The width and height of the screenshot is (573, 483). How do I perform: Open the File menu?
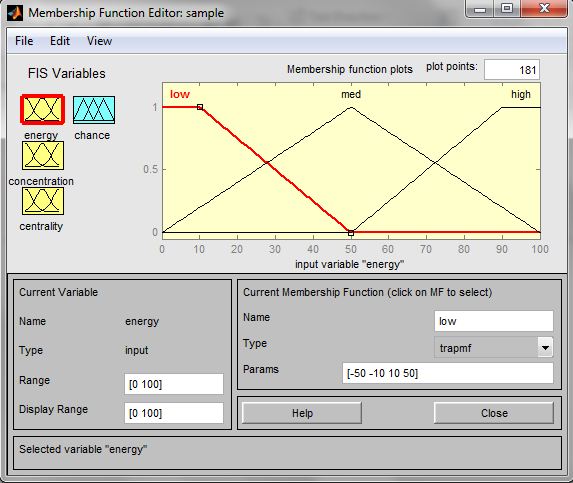pyautogui.click(x=24, y=41)
